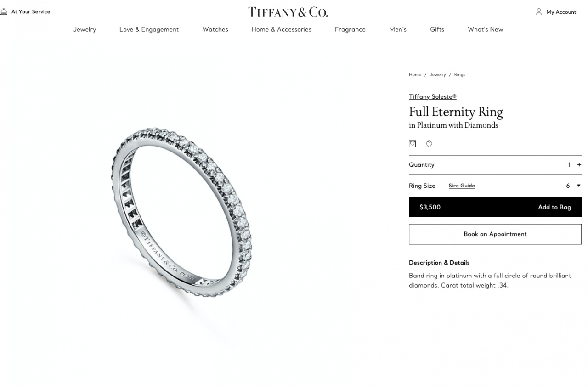The height and width of the screenshot is (389, 588).
Task: Click the Home breadcrumb link
Action: [415, 74]
